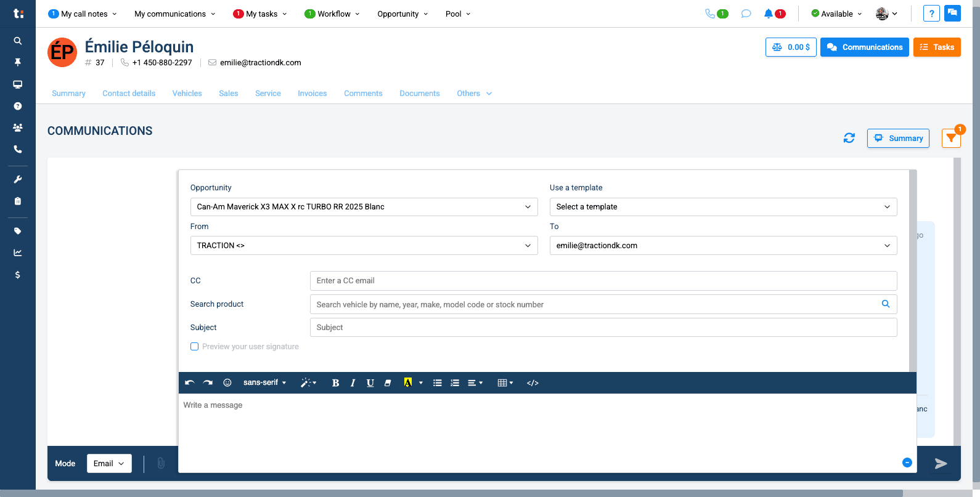Open the orange Tasks button

(x=937, y=47)
